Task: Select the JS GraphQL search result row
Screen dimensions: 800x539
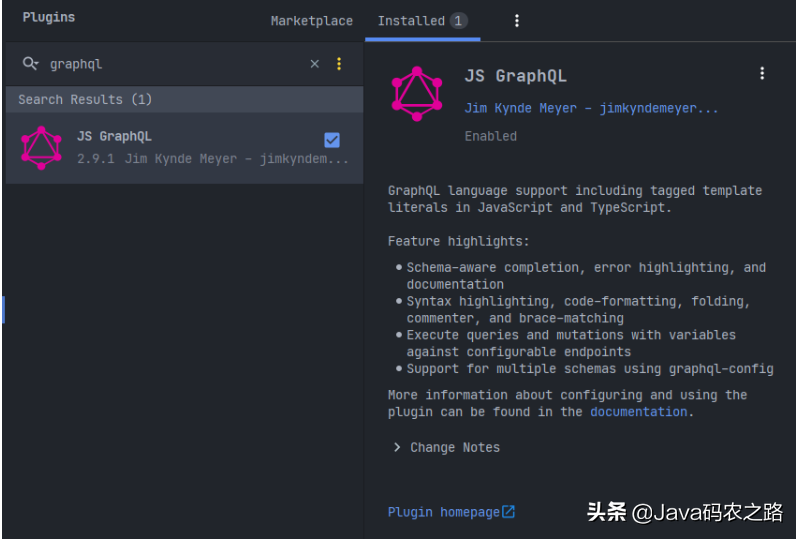Action: (184, 148)
